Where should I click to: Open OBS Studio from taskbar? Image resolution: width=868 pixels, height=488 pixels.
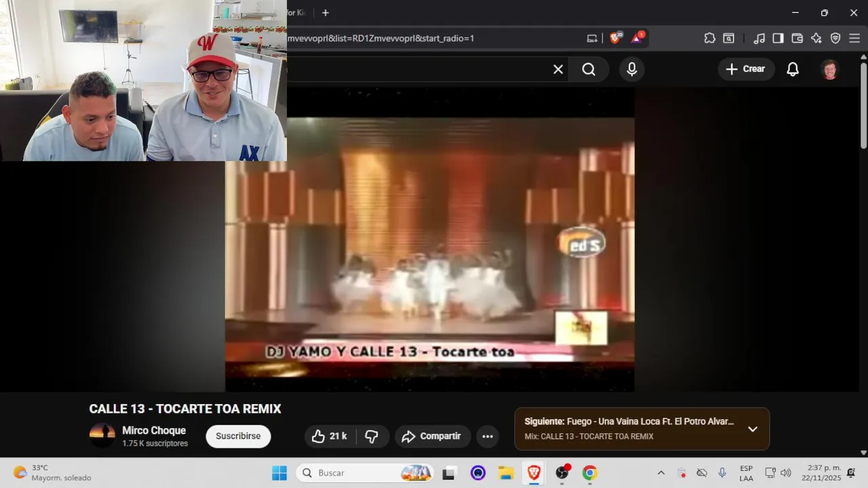pyautogui.click(x=562, y=473)
